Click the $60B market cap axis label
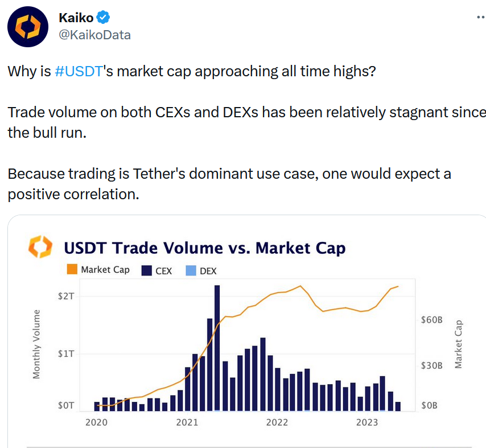486x448 pixels. click(431, 320)
